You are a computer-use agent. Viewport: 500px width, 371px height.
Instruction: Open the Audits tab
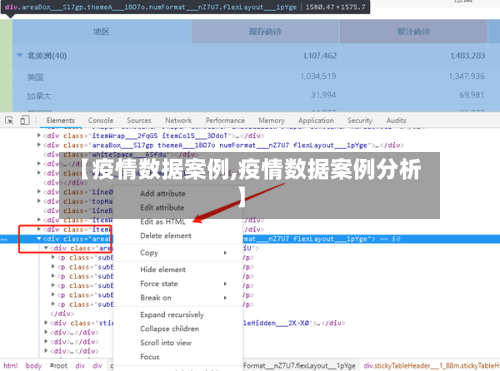396,120
